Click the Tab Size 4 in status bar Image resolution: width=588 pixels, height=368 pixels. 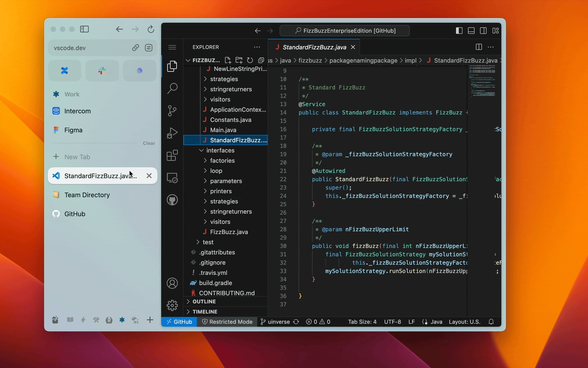[362, 321]
